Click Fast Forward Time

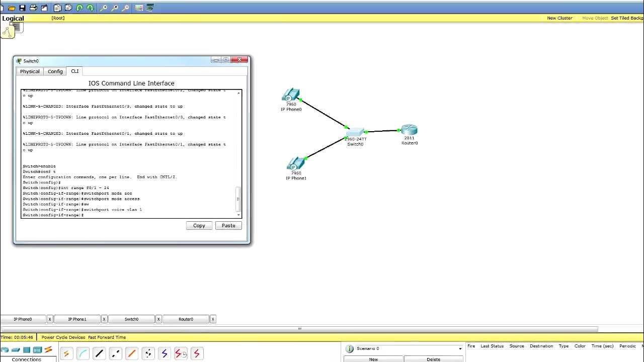[x=107, y=337]
